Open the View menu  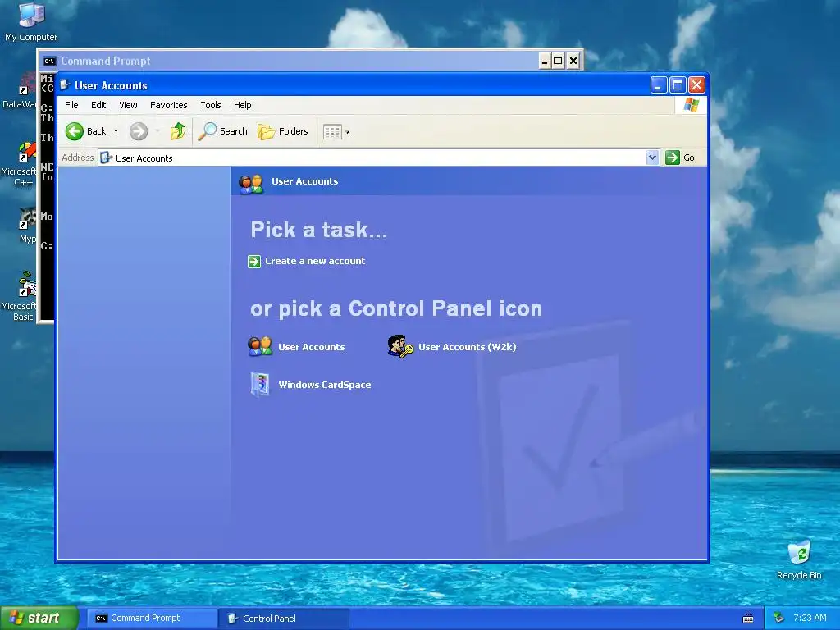128,105
